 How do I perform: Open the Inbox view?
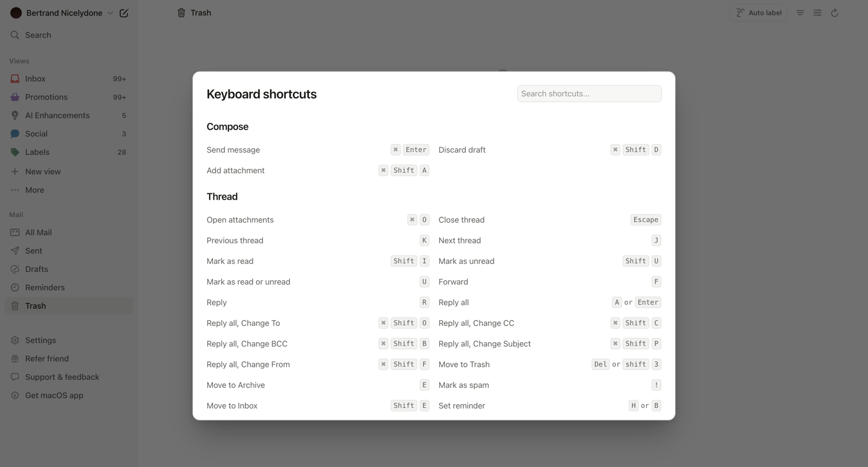tap(69, 79)
